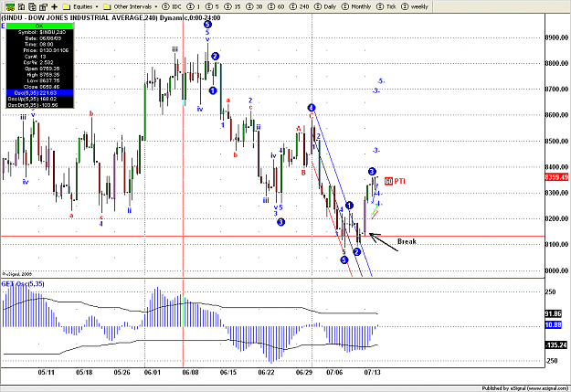Select the weekly interval button
This screenshot has height=392, width=571.
415,6
